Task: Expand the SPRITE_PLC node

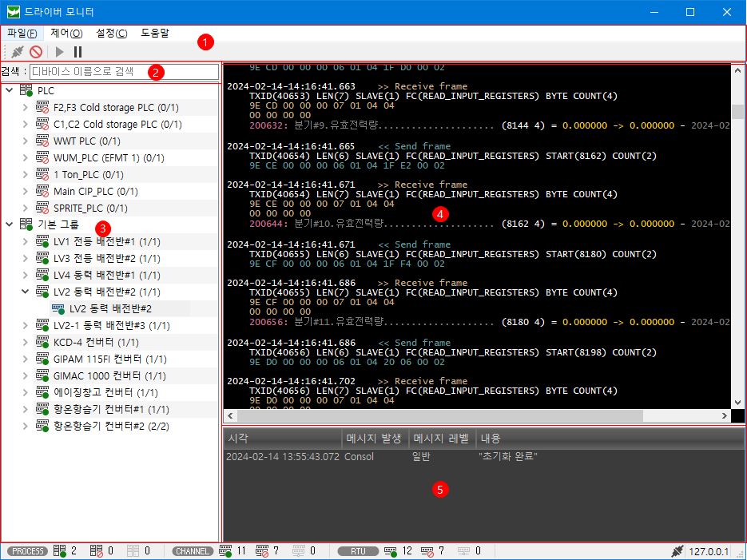Action: pos(26,208)
